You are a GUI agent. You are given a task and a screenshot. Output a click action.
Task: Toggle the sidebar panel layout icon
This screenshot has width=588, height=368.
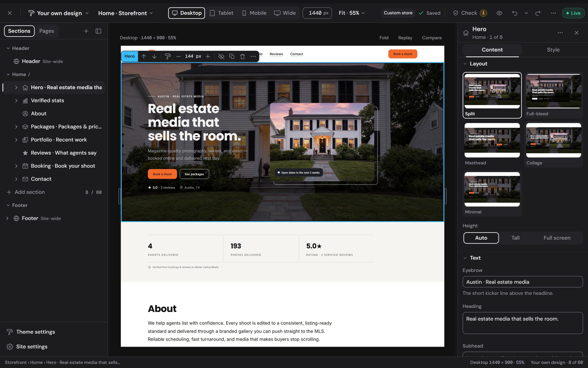pos(98,31)
